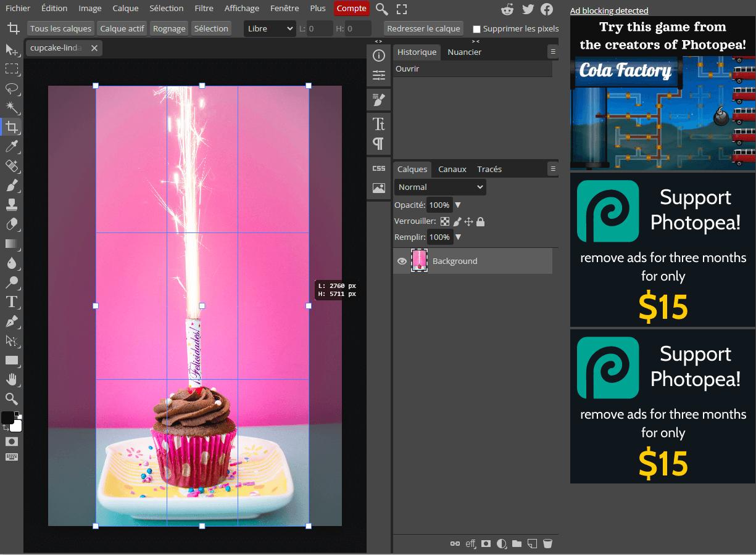Activate the Magic Wand tool

click(x=12, y=107)
